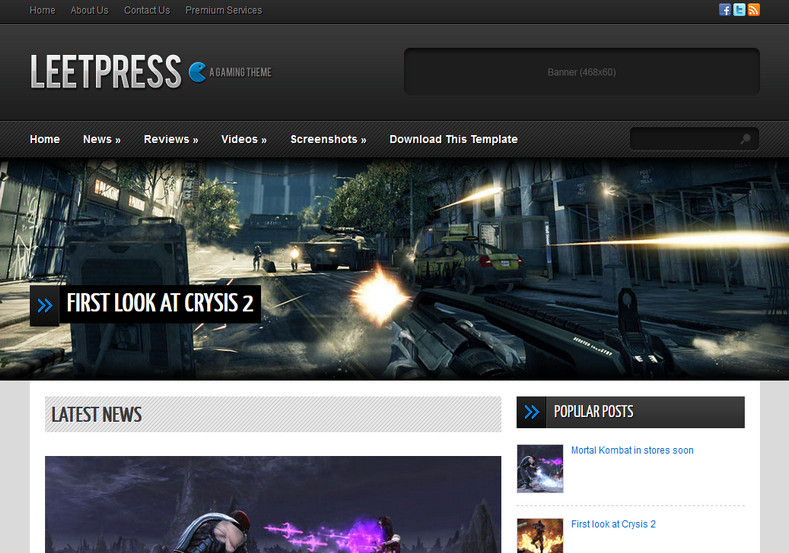Click the search magnifier icon
Screen dimensions: 789x553
click(745, 138)
